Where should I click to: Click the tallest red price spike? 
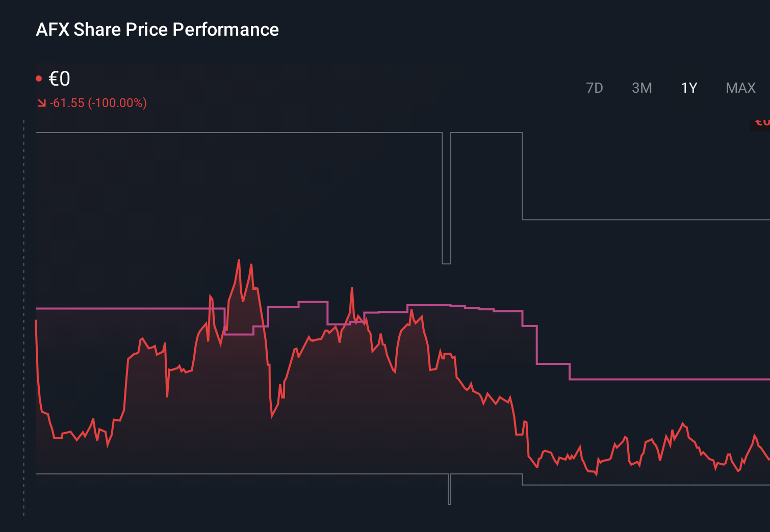pyautogui.click(x=239, y=261)
